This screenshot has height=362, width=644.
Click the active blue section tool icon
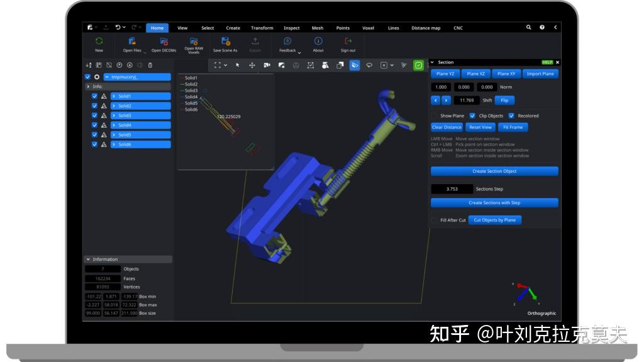355,65
